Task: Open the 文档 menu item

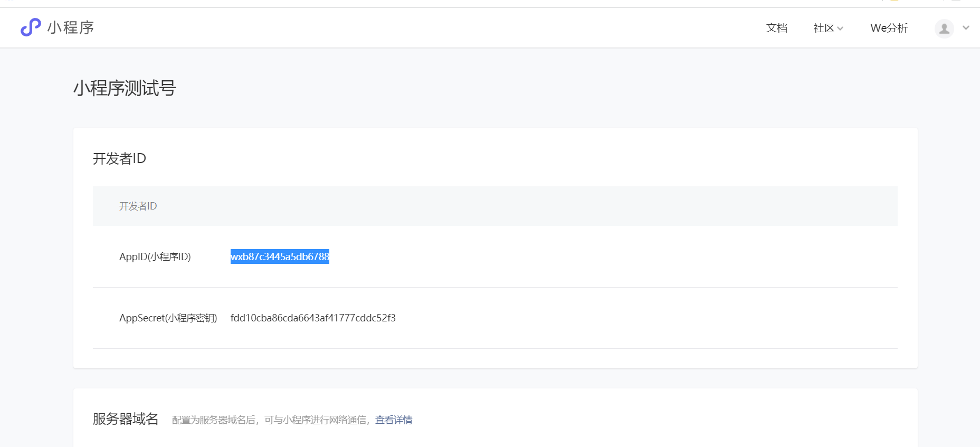Action: click(776, 28)
